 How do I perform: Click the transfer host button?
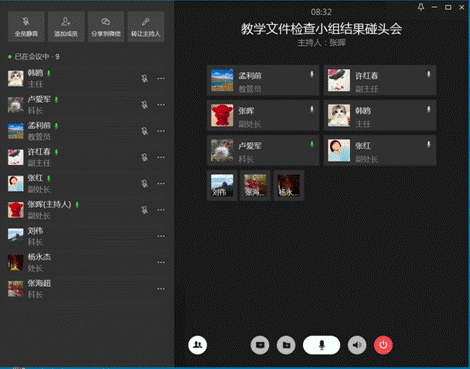146,27
